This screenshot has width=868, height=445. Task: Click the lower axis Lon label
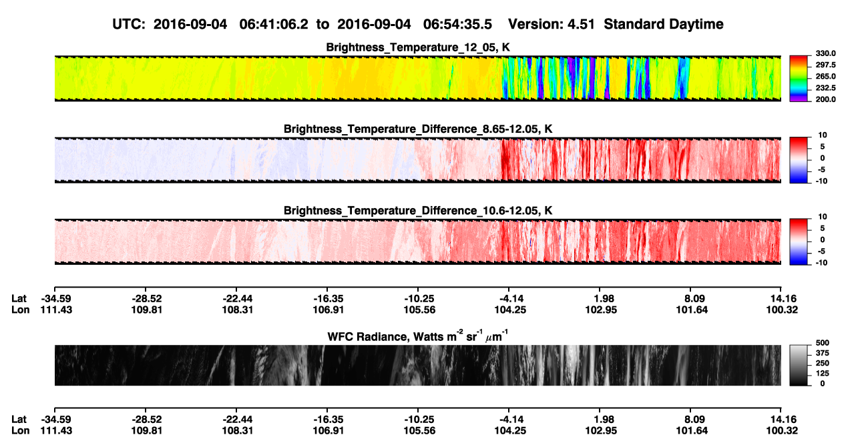point(20,431)
